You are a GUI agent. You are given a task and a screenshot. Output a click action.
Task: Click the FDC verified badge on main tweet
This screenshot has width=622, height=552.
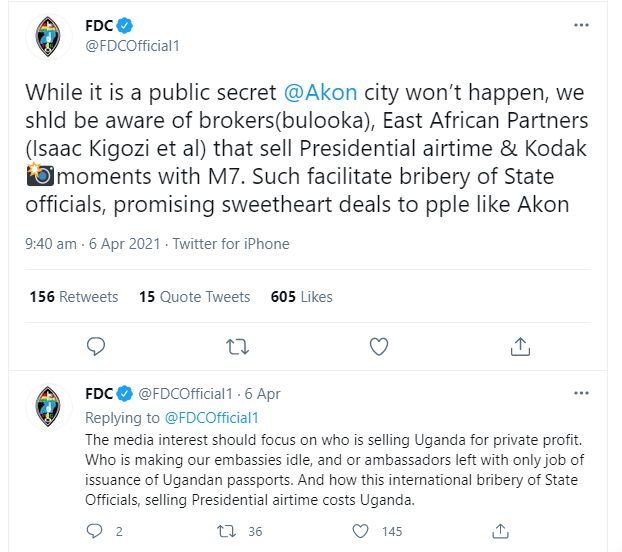[x=125, y=25]
